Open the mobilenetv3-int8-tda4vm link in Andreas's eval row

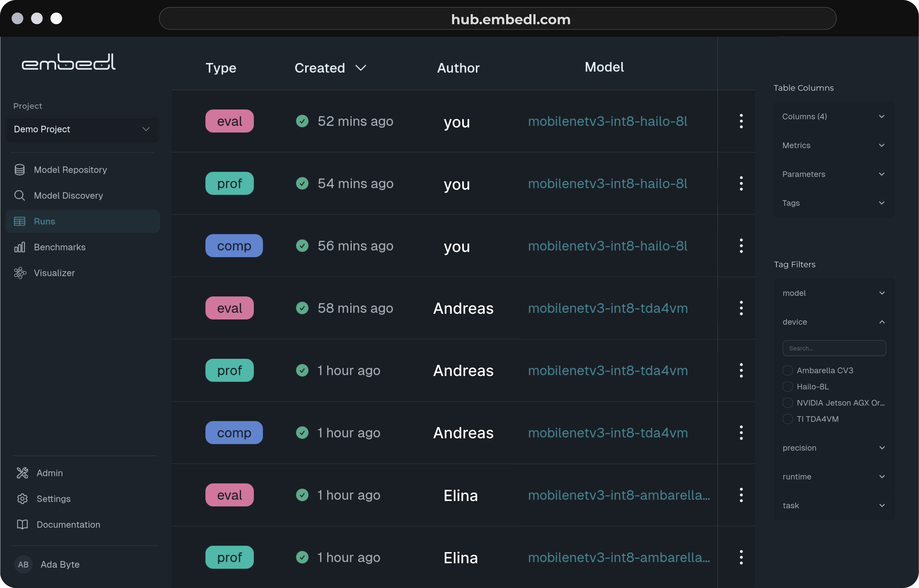[607, 308]
